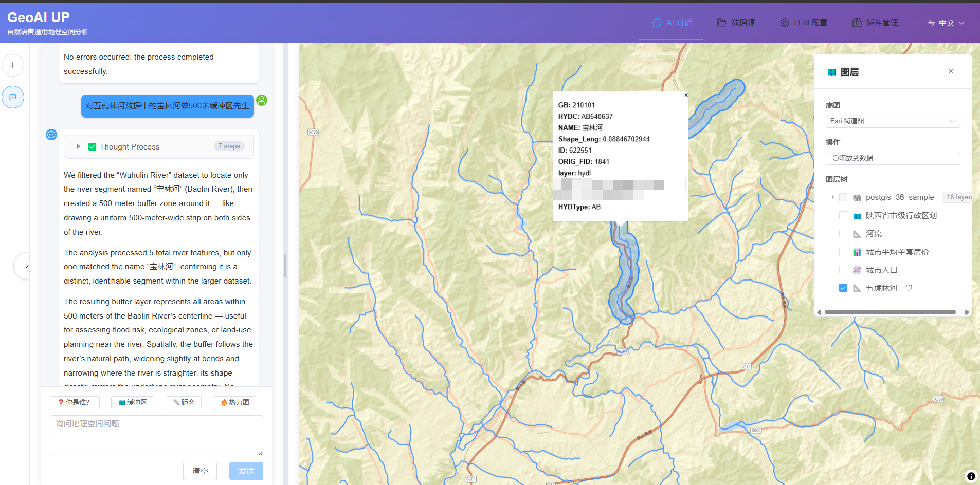The width and height of the screenshot is (980, 485).
Task: Click layer panel scrollbar left arrow
Action: click(819, 312)
